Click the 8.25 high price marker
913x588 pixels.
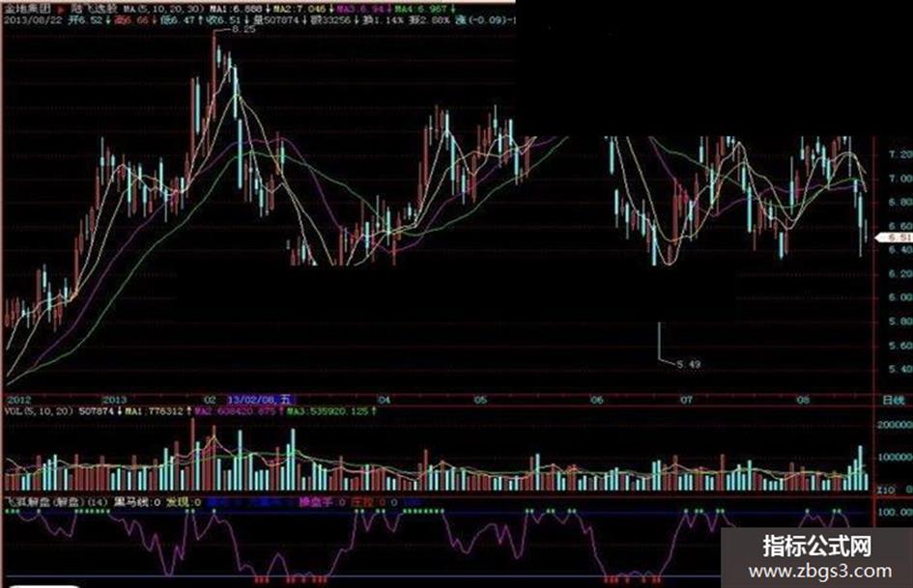pos(243,29)
